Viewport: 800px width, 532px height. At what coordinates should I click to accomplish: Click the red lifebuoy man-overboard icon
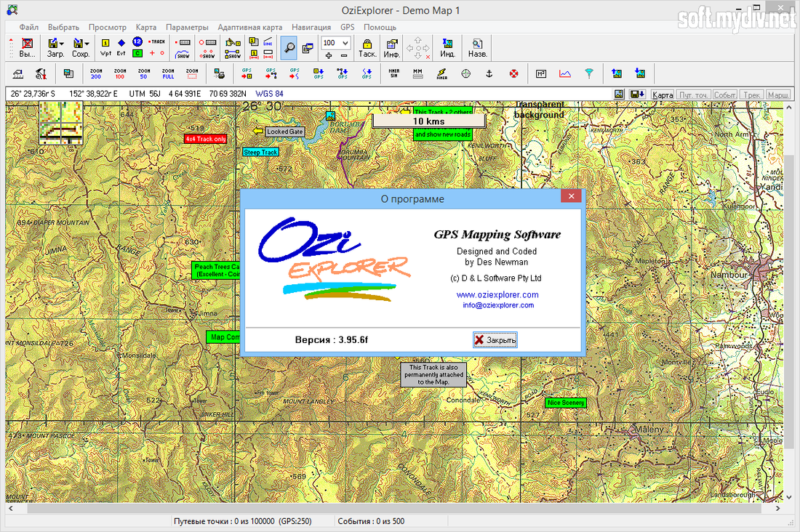click(513, 74)
